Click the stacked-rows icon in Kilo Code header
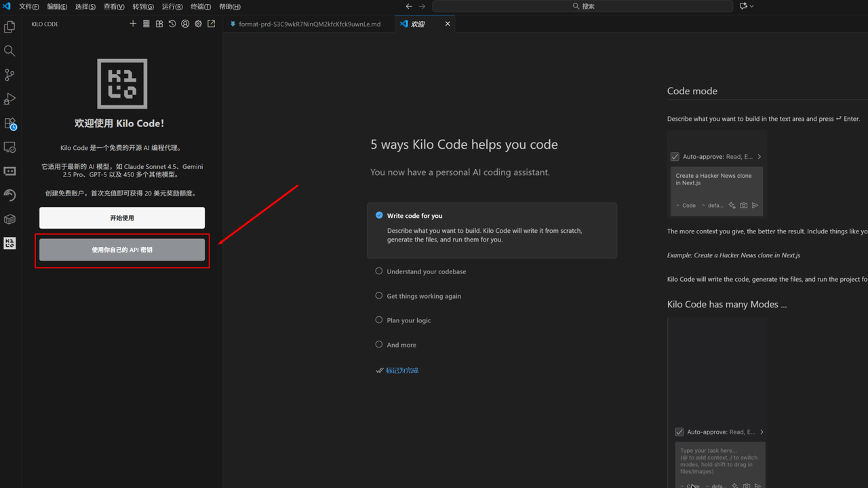Viewport: 868px width, 488px height. pyautogui.click(x=146, y=24)
